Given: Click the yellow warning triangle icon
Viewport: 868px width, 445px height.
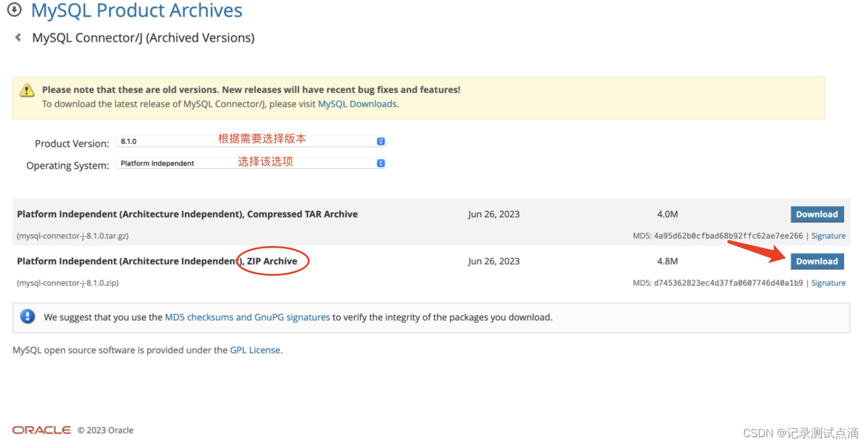Looking at the screenshot, I should (27, 90).
